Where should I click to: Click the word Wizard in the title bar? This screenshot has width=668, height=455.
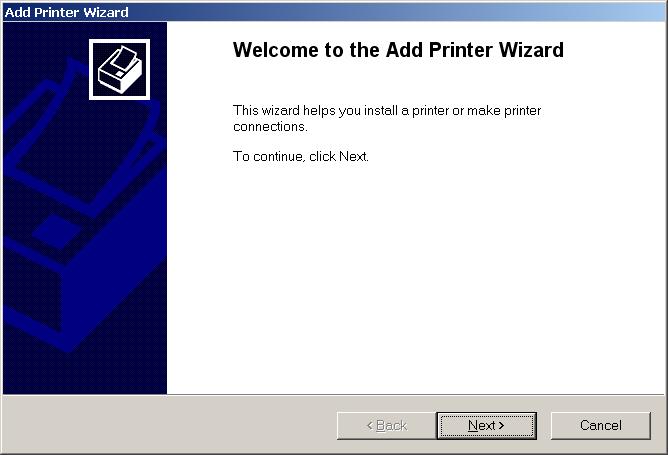[x=106, y=12]
